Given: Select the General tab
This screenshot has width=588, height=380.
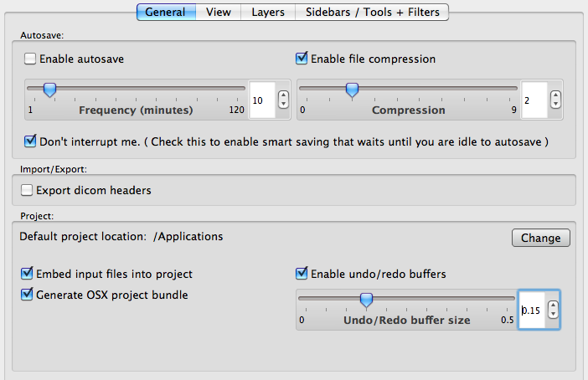Looking at the screenshot, I should pos(166,12).
